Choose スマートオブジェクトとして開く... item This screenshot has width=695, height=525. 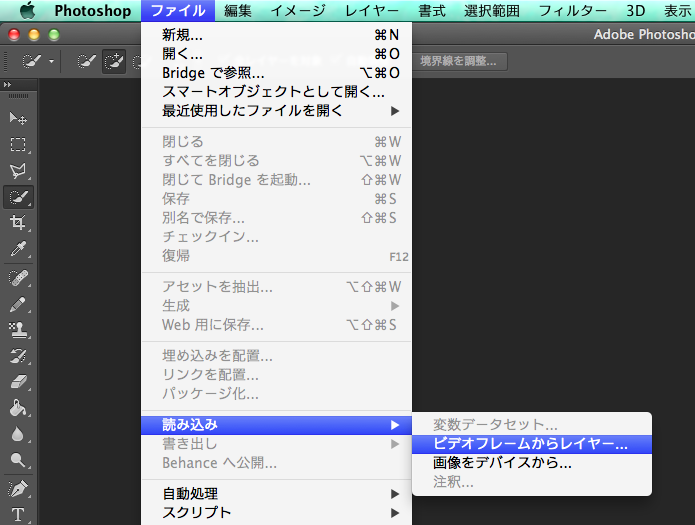click(277, 92)
